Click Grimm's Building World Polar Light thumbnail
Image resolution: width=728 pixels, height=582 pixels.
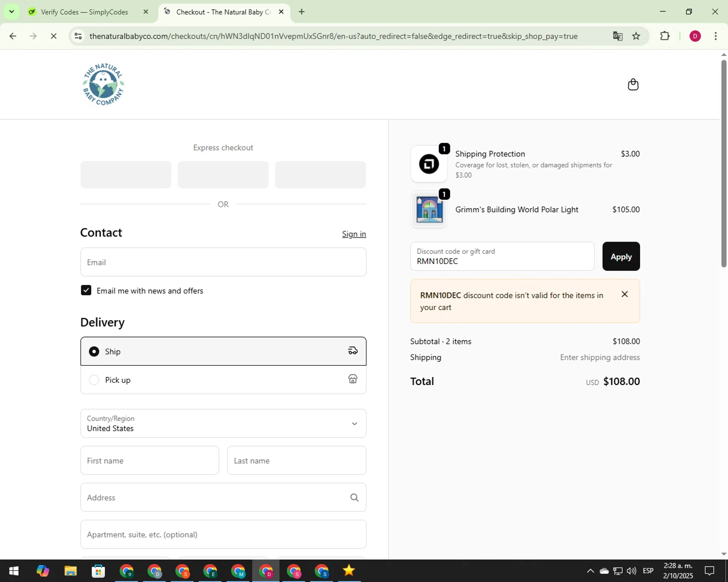[429, 210]
